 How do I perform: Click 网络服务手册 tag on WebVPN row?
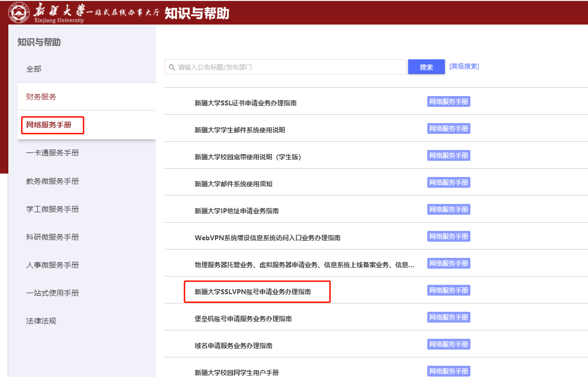449,236
